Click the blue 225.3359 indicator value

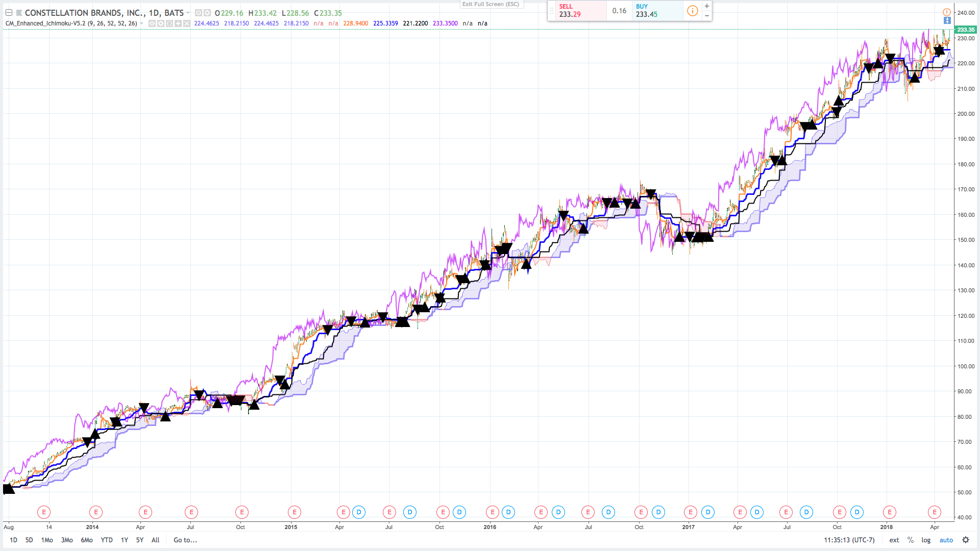tap(385, 23)
